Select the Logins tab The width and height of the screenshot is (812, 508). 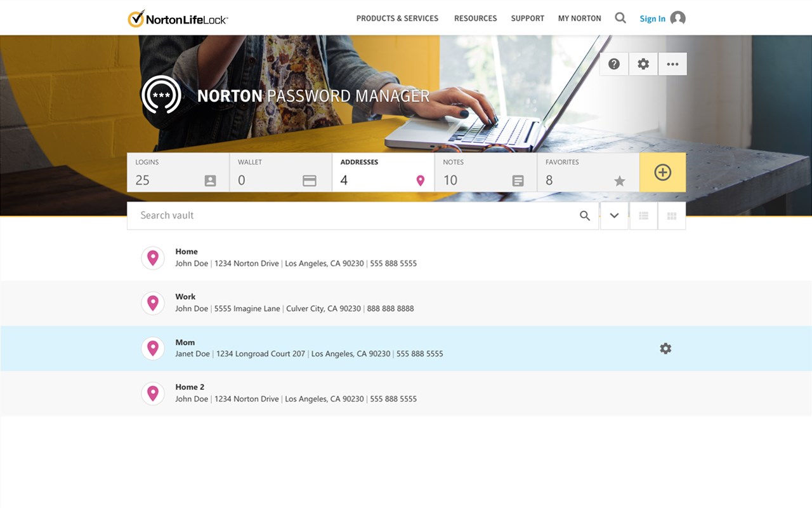(x=178, y=172)
